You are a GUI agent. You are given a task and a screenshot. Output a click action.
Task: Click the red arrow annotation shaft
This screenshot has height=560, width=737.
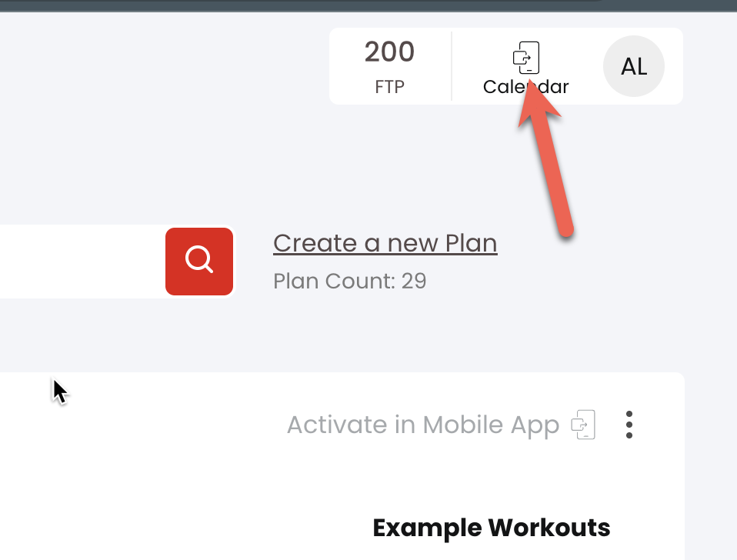pos(550,174)
